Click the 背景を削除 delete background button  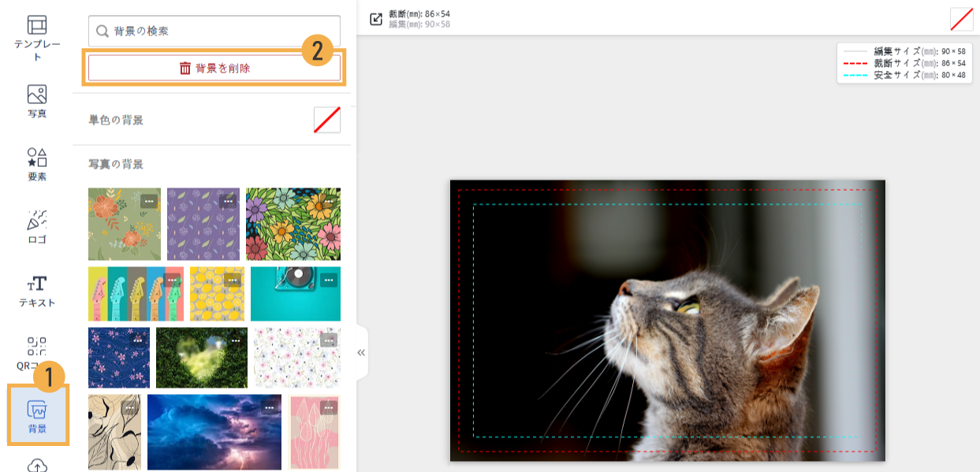[214, 69]
